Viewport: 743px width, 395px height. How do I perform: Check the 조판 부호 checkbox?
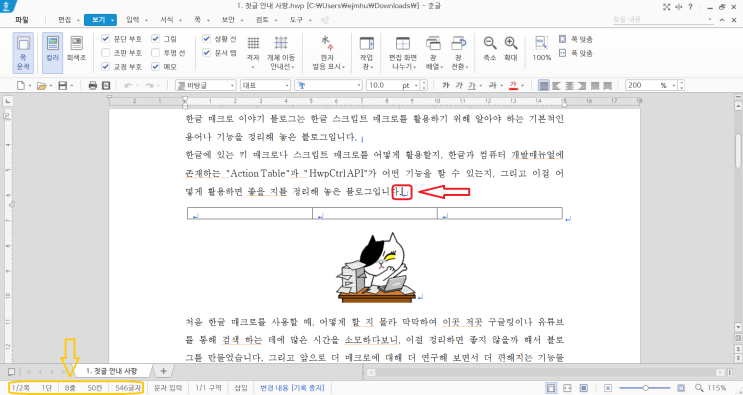click(106, 53)
